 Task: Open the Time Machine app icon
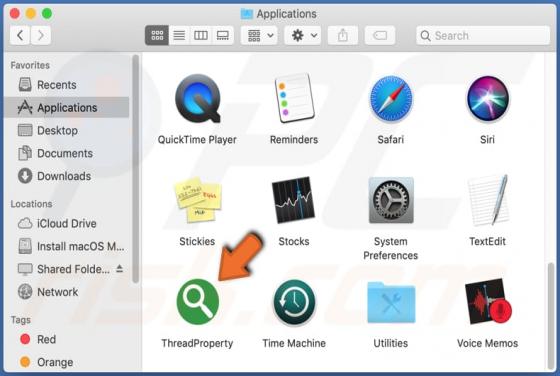294,302
